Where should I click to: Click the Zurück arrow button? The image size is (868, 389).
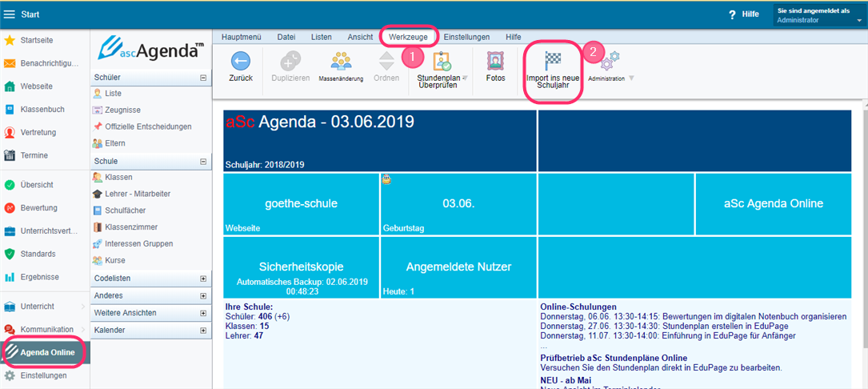241,62
